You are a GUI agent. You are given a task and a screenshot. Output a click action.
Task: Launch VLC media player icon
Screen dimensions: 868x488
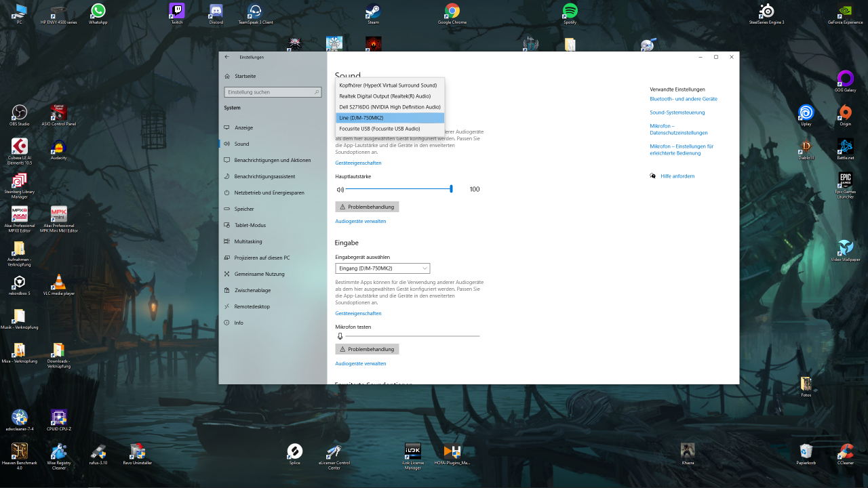58,285
